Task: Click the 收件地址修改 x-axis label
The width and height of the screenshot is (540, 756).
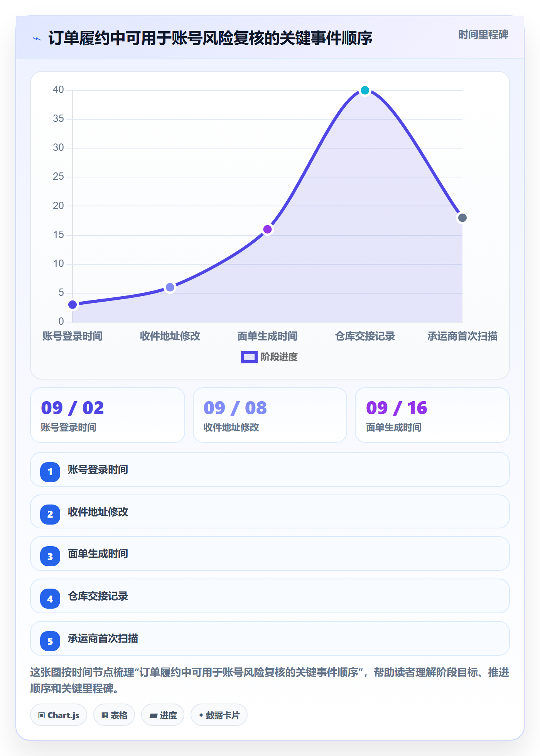Action: pos(170,336)
